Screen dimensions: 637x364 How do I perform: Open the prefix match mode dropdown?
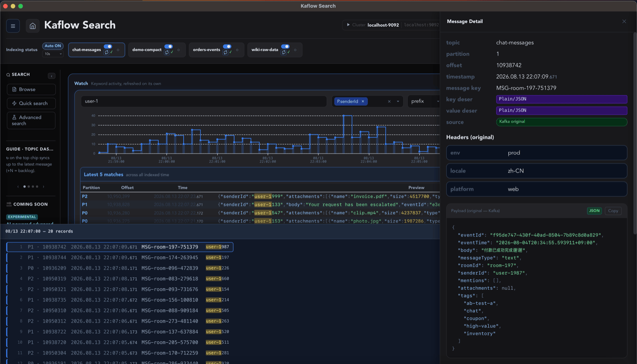point(424,101)
